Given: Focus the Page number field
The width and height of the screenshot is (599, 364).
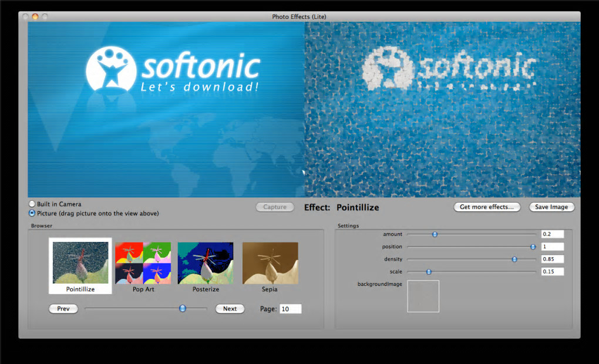Looking at the screenshot, I should pyautogui.click(x=290, y=309).
